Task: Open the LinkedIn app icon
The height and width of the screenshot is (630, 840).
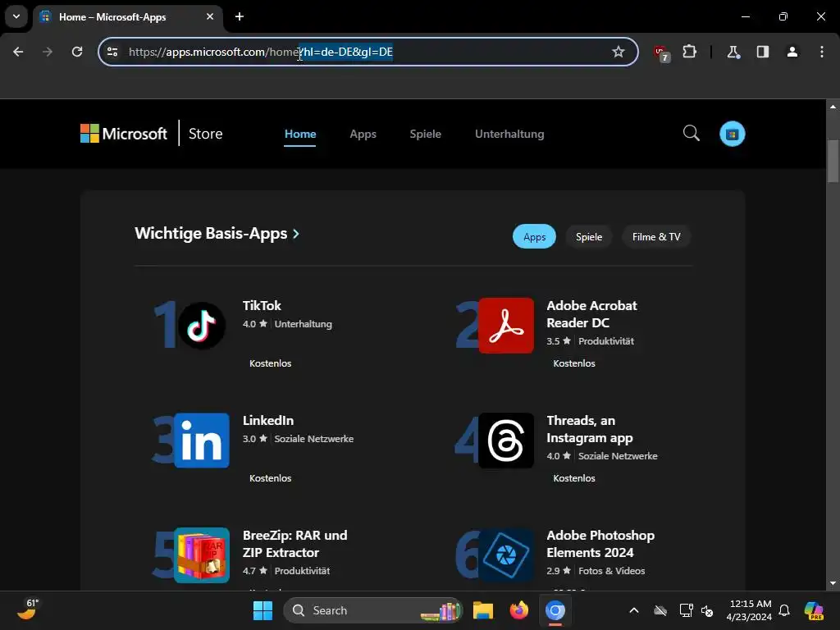Action: coord(202,441)
